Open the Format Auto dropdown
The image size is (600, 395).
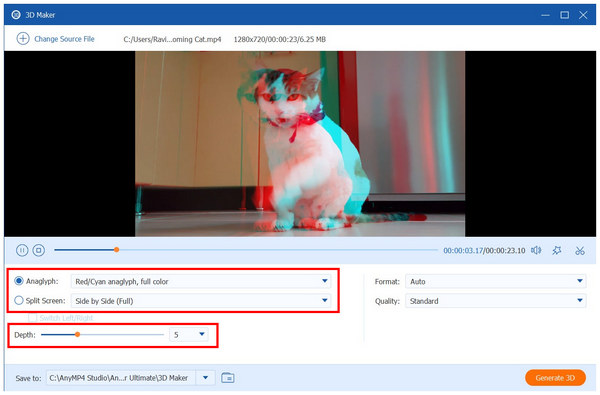tap(496, 281)
